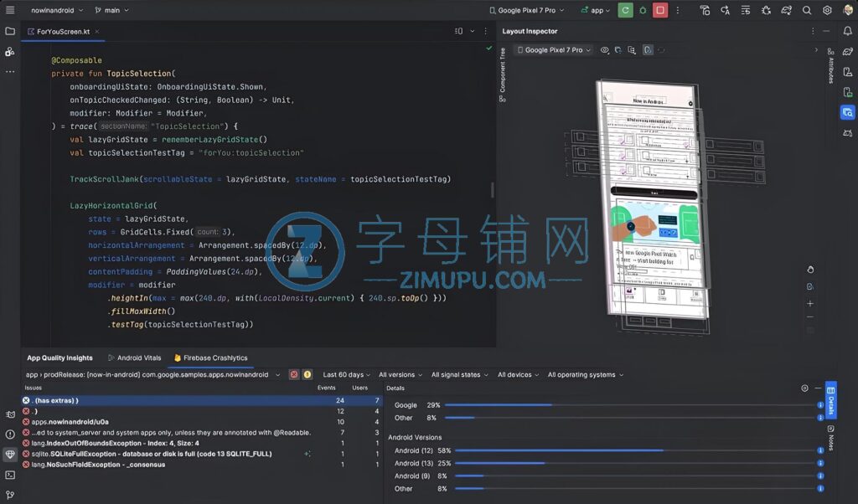Open Device Manager icon in right sidebar
Viewport: 858px width, 504px height.
point(848,72)
